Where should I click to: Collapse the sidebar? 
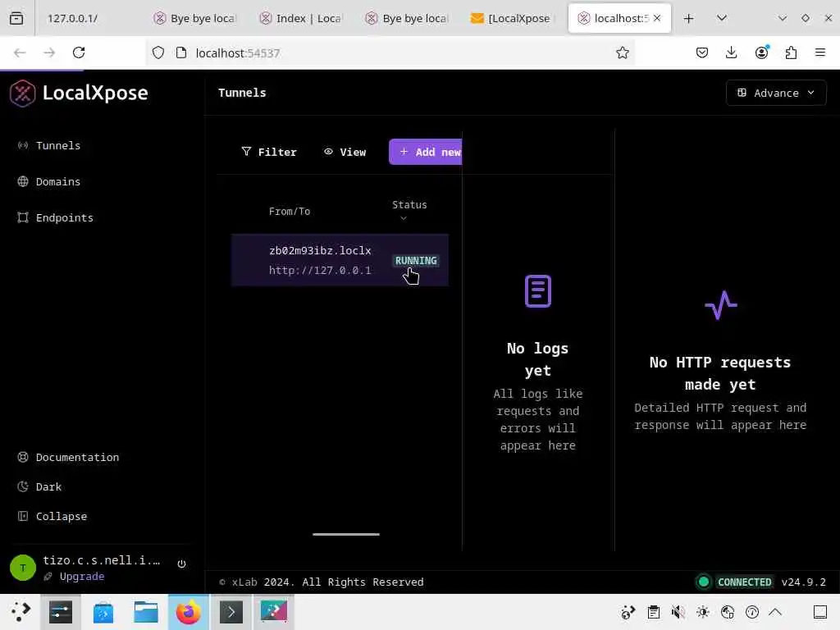[x=52, y=516]
